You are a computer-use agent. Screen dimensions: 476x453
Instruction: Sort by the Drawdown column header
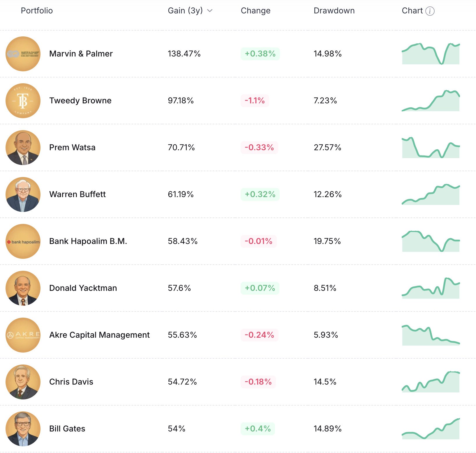point(334,11)
